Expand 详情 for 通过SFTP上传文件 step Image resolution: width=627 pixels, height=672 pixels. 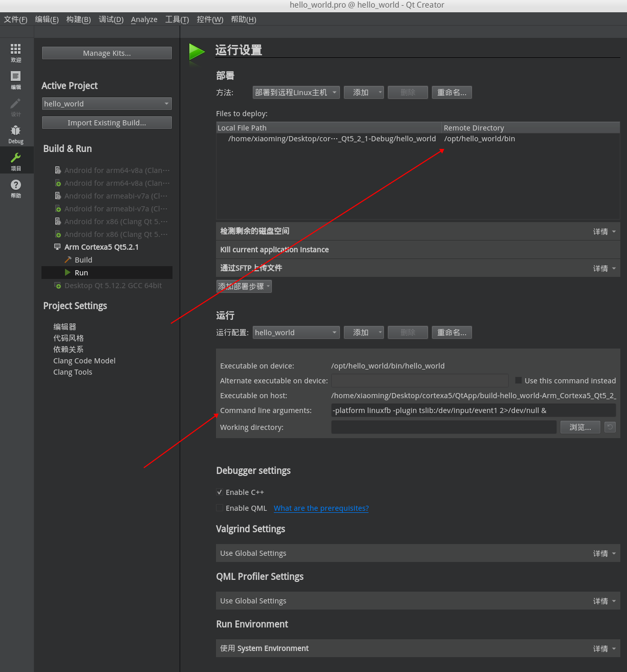[x=603, y=268]
